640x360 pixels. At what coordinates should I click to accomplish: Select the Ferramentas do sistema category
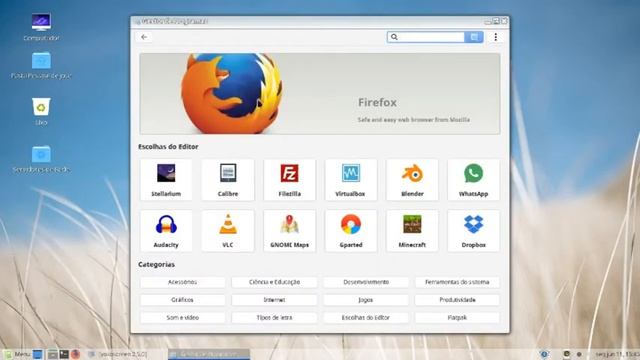[457, 282]
